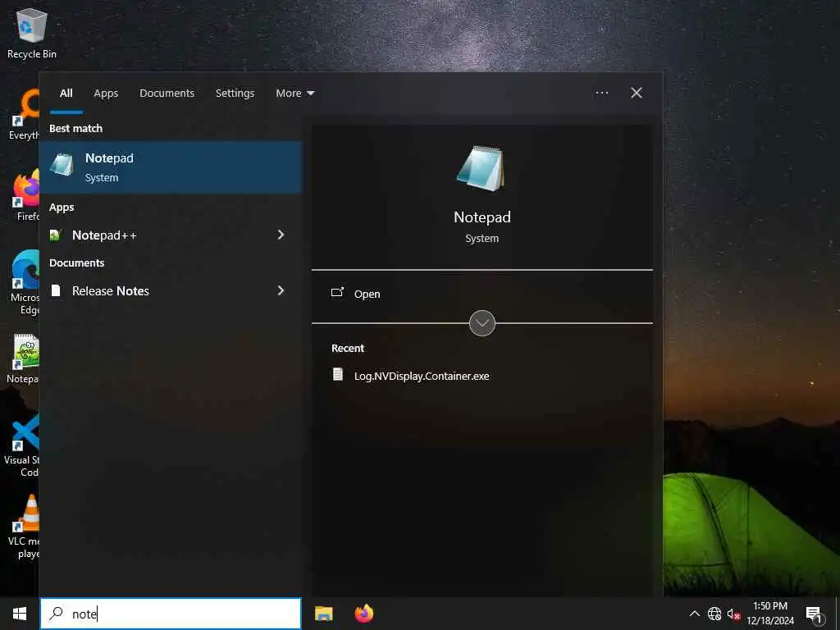Open the clock and date flyout
The height and width of the screenshot is (630, 840).
point(769,614)
